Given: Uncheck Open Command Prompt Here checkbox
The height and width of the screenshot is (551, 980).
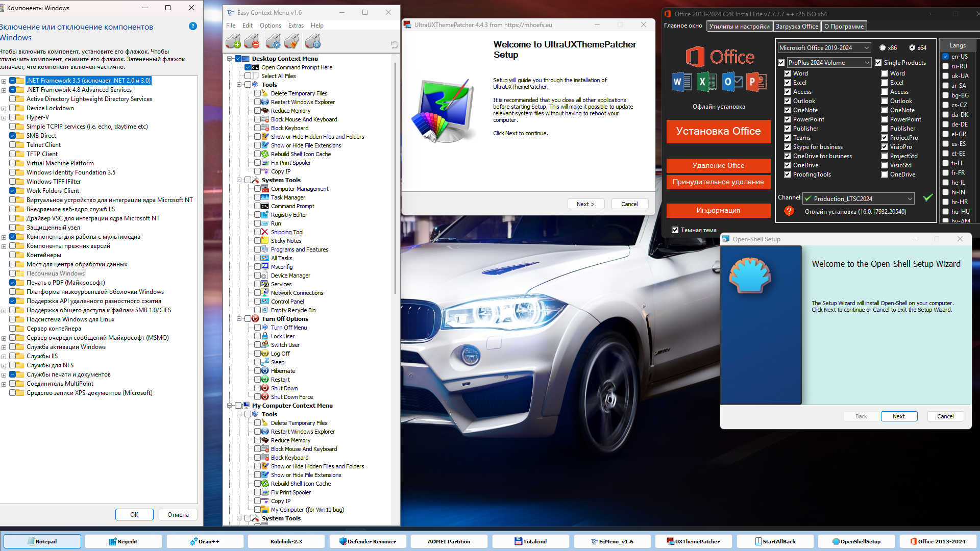Looking at the screenshot, I should 248,67.
